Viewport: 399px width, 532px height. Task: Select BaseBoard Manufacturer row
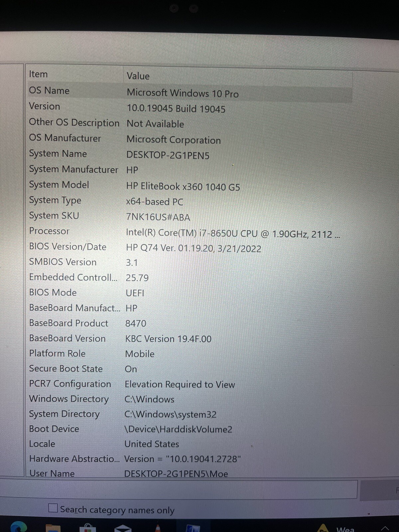[189, 308]
